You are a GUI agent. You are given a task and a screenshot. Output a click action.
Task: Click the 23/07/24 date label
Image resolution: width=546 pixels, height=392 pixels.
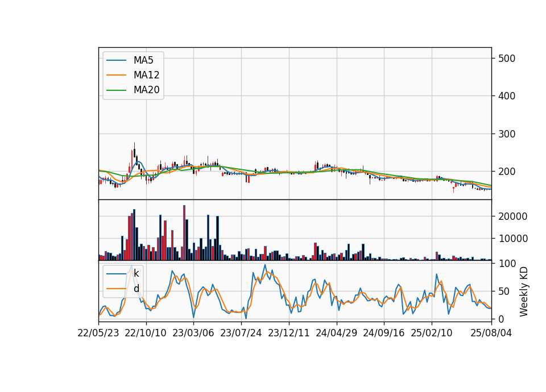coord(241,333)
